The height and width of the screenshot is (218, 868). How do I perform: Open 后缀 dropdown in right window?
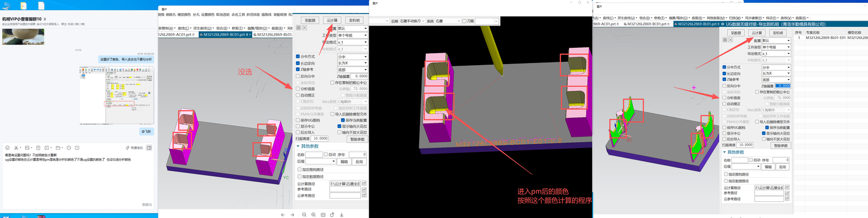(x=746, y=167)
